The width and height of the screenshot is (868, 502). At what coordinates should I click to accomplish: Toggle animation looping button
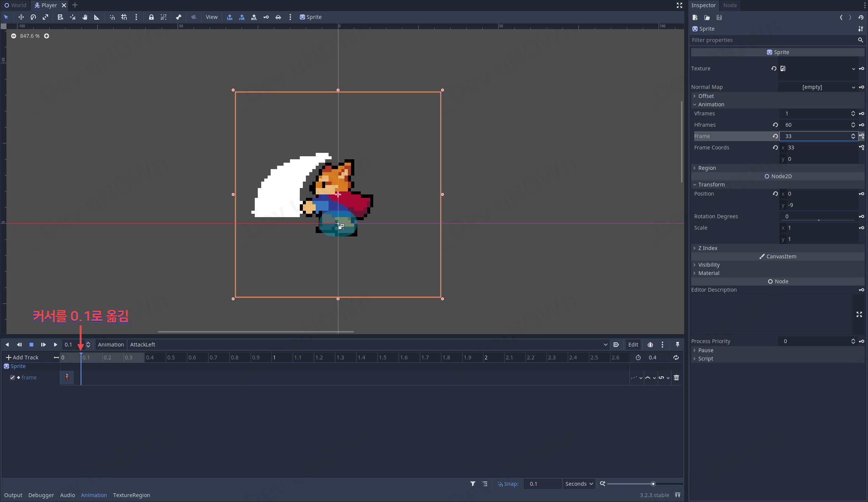click(x=676, y=357)
